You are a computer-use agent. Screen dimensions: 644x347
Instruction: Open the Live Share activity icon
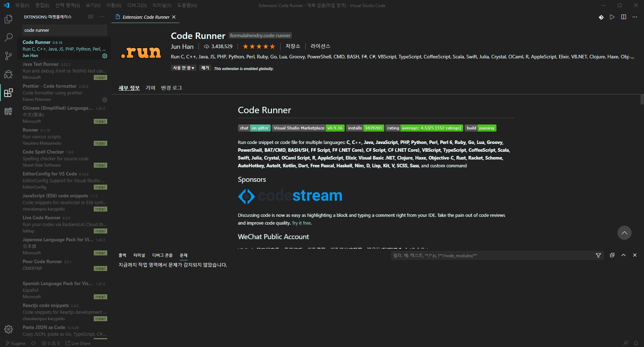[x=8, y=111]
